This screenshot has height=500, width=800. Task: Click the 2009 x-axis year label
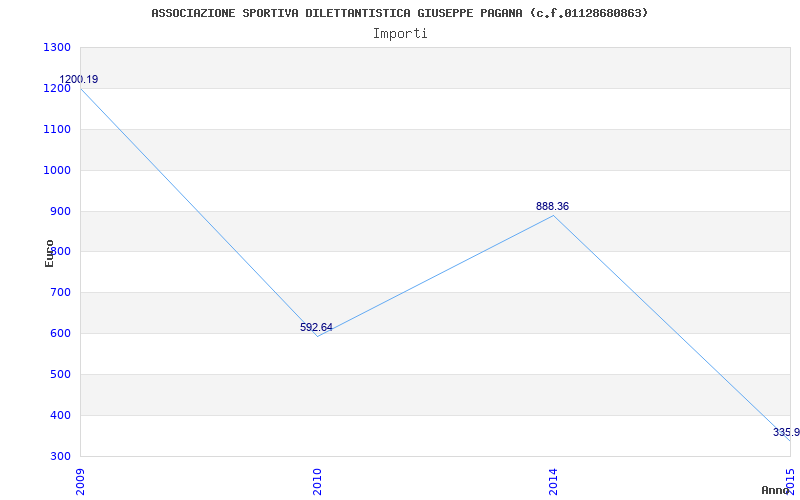coord(80,481)
